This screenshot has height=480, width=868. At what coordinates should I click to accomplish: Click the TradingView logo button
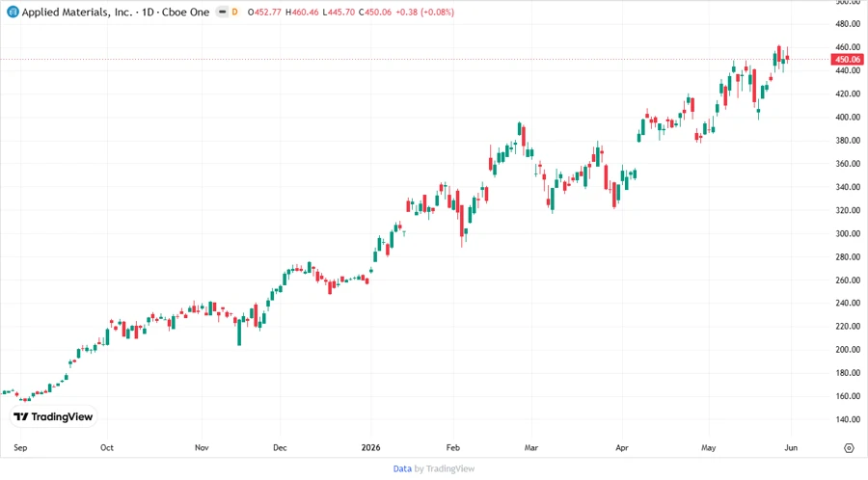click(53, 417)
